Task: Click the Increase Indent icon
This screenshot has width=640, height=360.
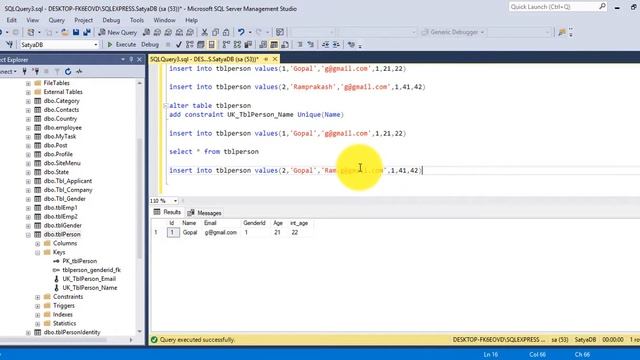Action: pyautogui.click(x=336, y=44)
